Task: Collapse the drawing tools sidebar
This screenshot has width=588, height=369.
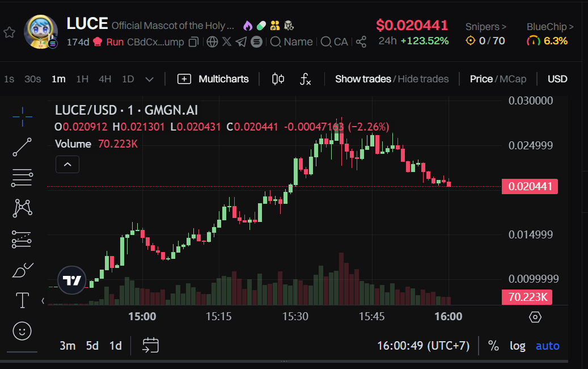Action: (x=43, y=300)
